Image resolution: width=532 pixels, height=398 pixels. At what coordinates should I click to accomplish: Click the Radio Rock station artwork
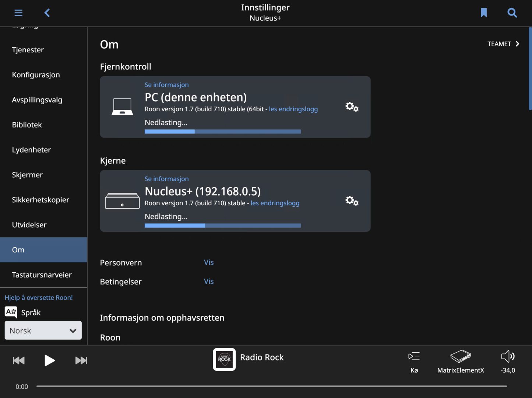tap(224, 359)
